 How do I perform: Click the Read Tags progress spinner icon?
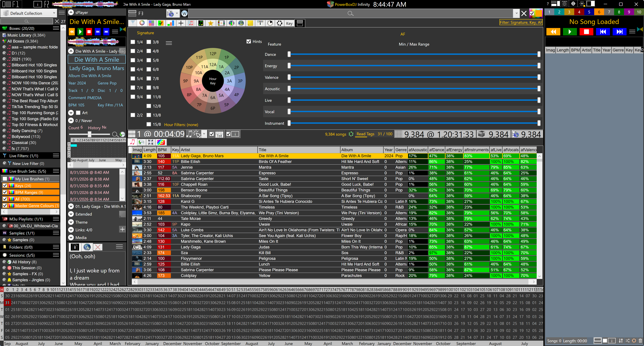pyautogui.click(x=351, y=134)
